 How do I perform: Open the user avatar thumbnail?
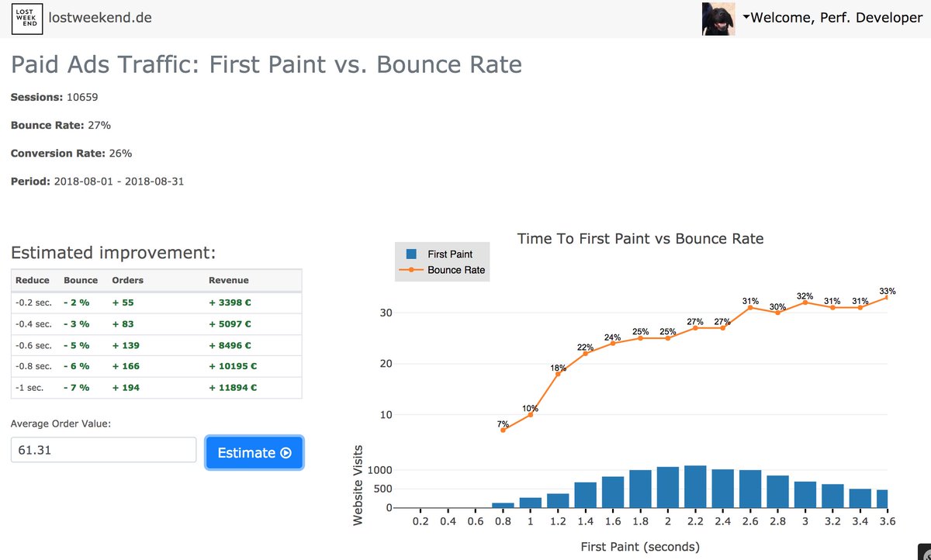pos(718,19)
